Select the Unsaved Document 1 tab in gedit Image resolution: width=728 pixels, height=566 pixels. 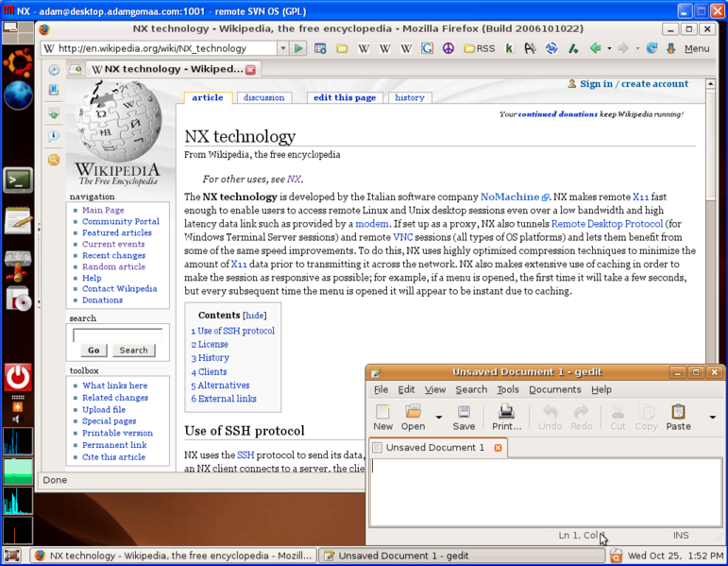pyautogui.click(x=434, y=448)
